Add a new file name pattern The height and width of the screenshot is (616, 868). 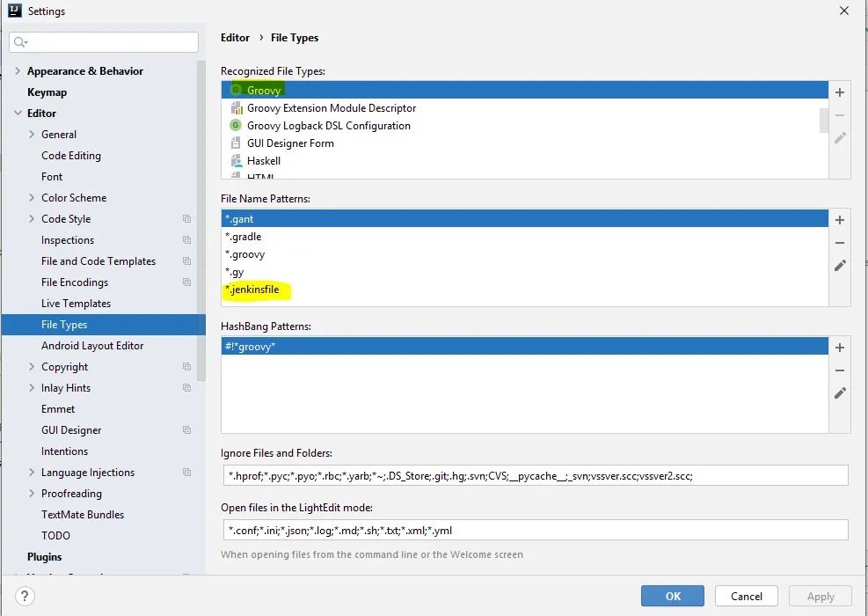point(840,220)
